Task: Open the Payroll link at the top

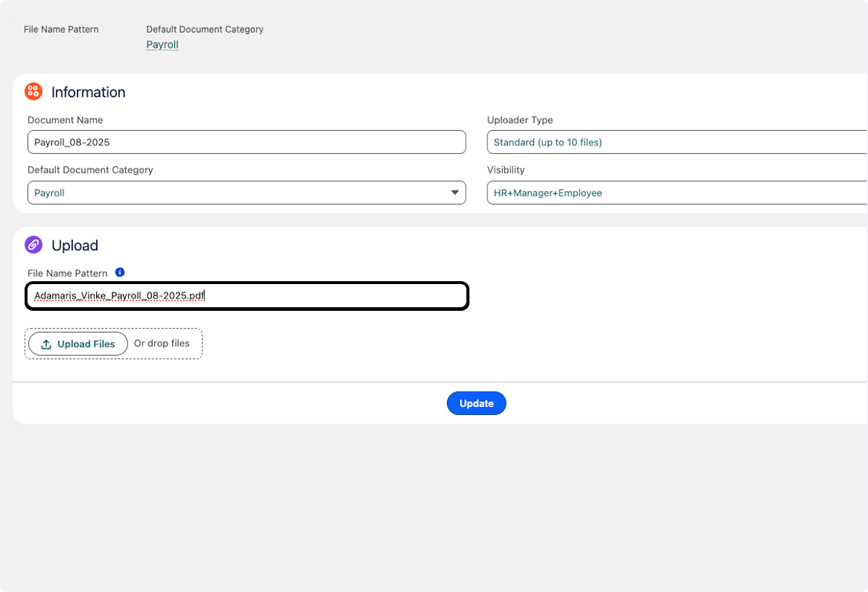Action: (161, 44)
